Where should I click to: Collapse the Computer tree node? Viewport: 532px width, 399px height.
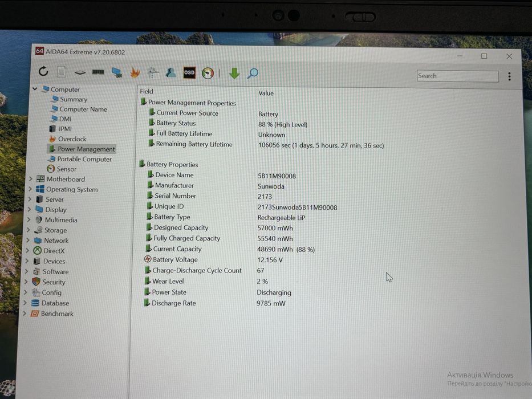point(35,89)
